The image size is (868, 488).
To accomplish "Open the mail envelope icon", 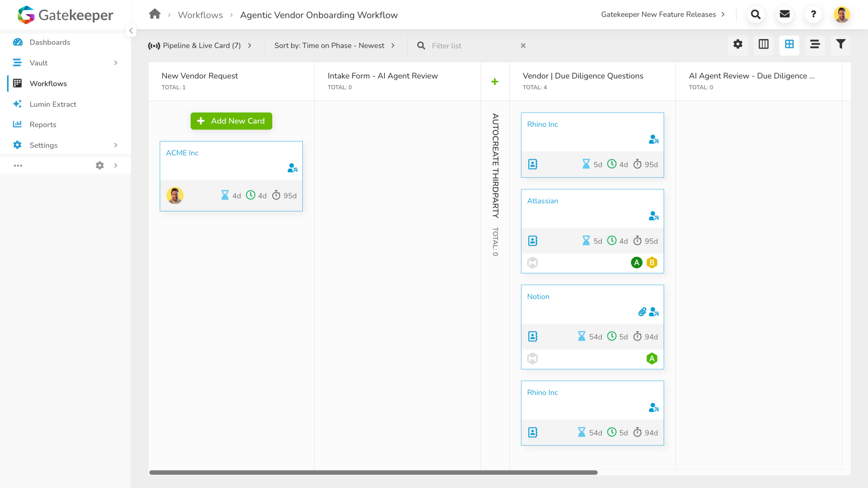I will coord(785,14).
